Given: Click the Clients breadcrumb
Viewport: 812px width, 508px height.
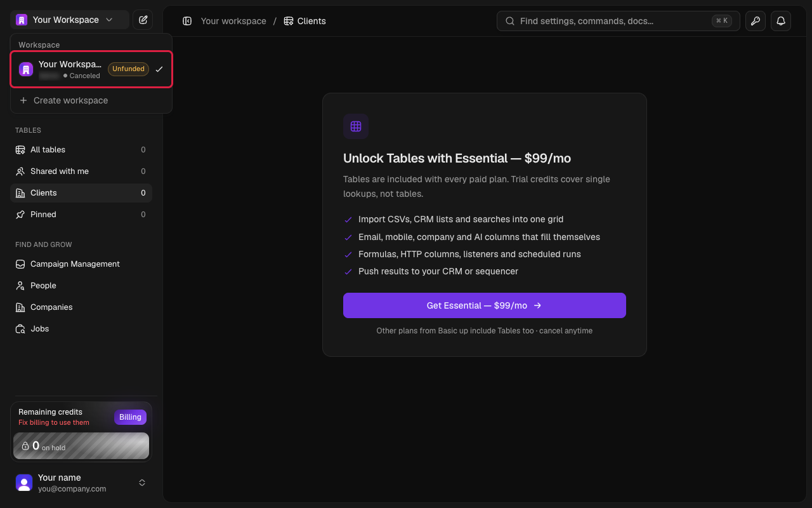Looking at the screenshot, I should click(305, 21).
